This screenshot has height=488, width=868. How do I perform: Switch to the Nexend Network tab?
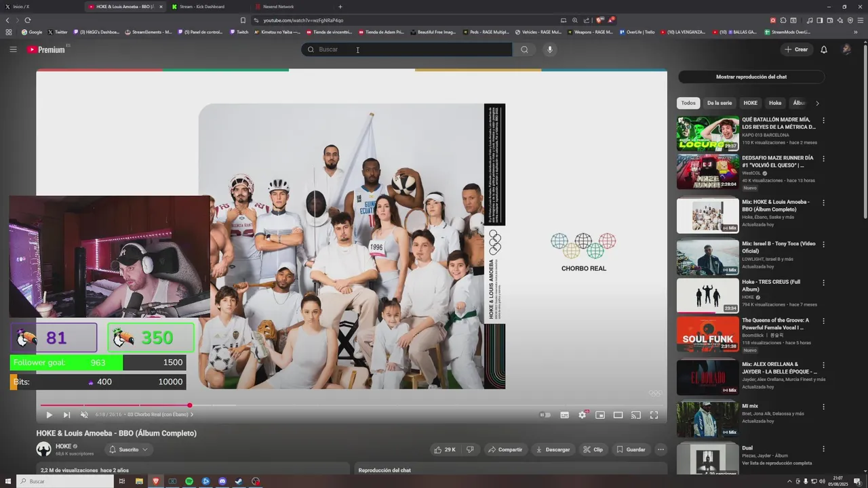tap(292, 7)
